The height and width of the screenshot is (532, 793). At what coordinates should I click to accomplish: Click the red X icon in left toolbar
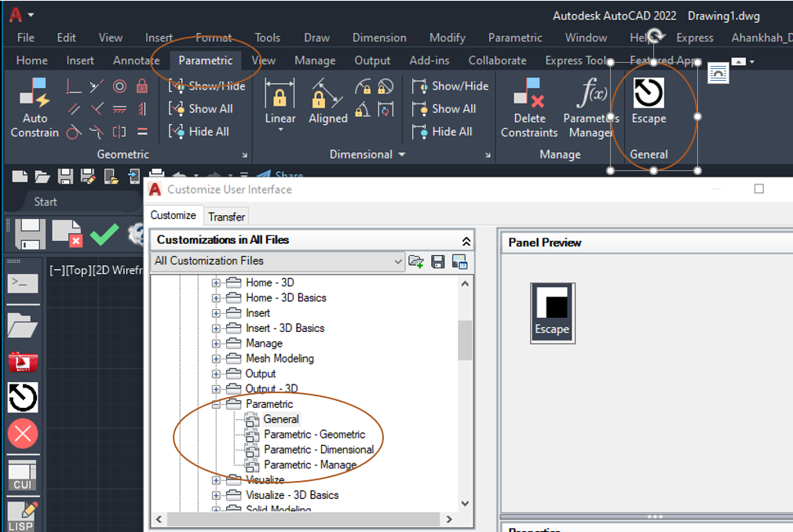(23, 433)
